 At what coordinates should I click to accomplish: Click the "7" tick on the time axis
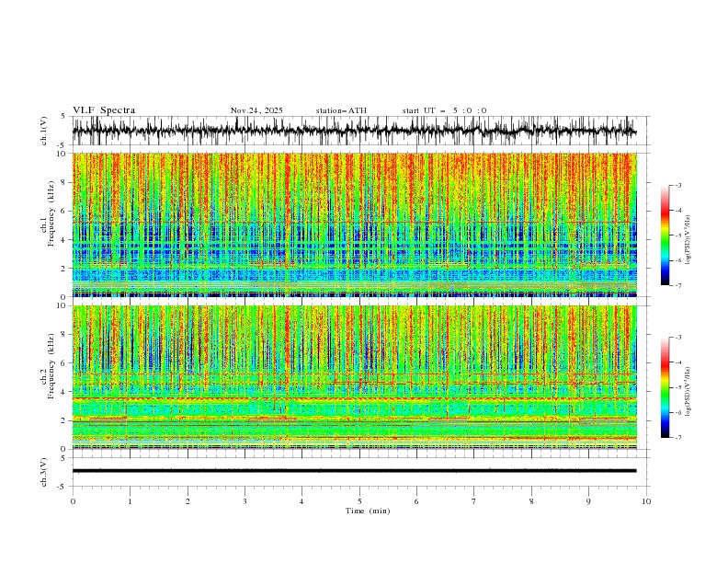coord(474,501)
